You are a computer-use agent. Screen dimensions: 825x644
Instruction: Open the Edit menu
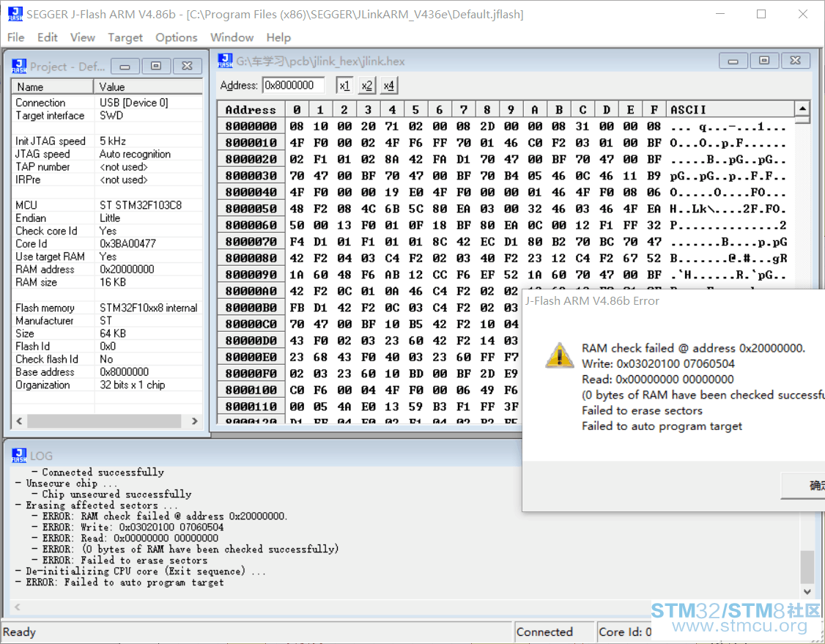(x=47, y=37)
